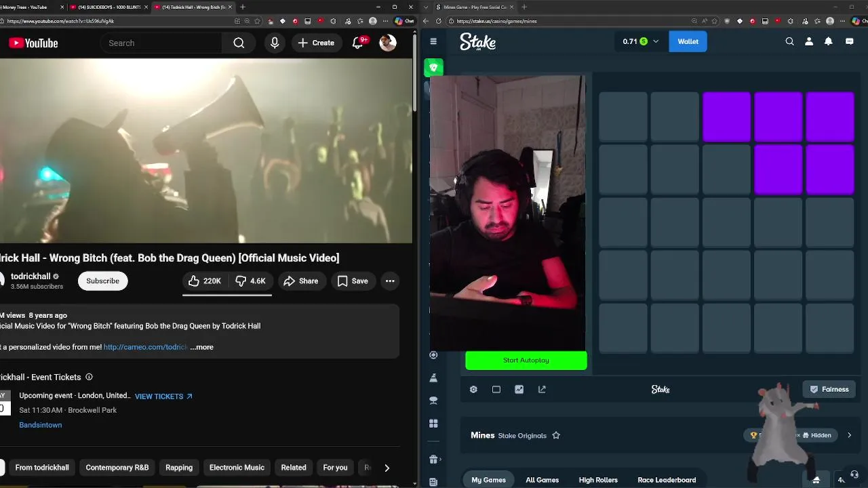Dislike the video 4.6K
The image size is (868, 488).
(x=250, y=281)
